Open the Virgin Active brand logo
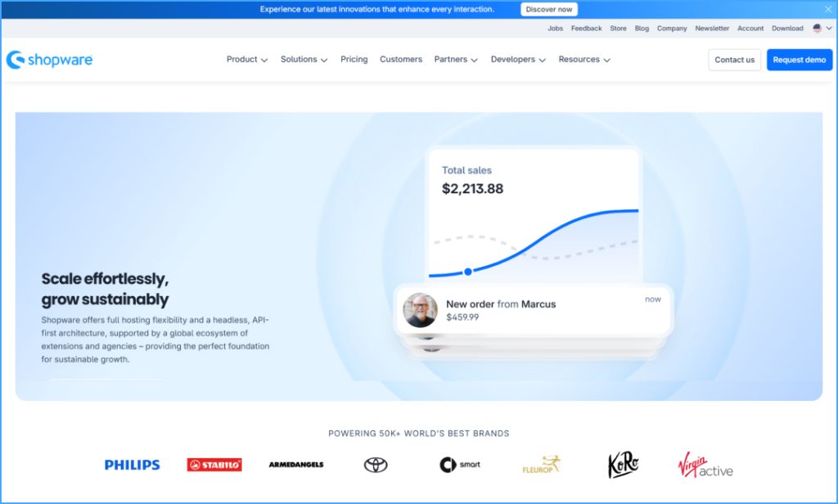Viewport: 838px width, 504px height. click(704, 466)
